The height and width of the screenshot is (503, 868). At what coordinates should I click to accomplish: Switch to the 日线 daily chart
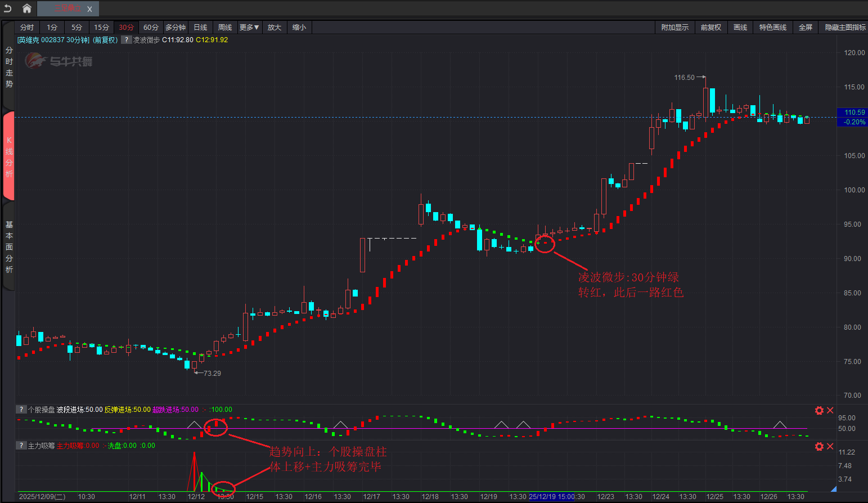click(x=200, y=28)
